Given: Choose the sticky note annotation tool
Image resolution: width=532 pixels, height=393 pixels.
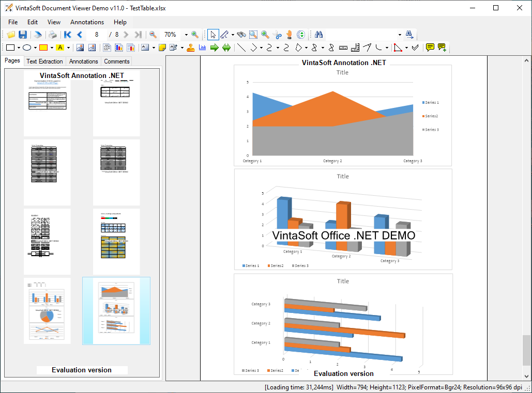Looking at the screenshot, I should 162,48.
